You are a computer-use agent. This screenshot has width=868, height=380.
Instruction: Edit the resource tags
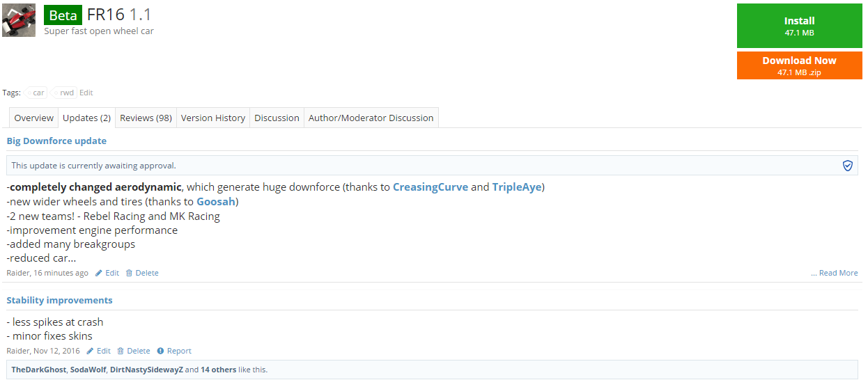click(x=86, y=93)
